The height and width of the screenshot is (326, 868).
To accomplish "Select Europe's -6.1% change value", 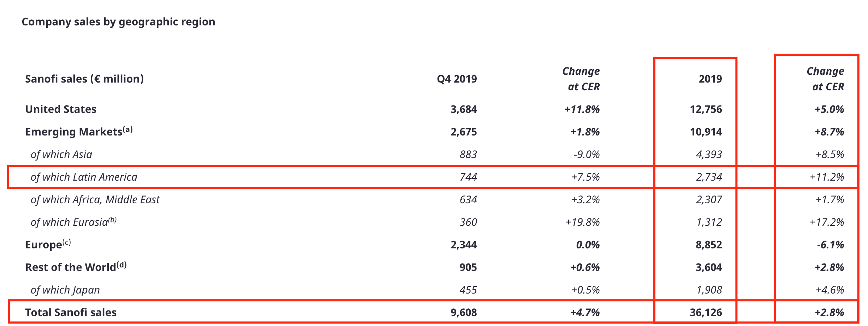I will 830,245.
